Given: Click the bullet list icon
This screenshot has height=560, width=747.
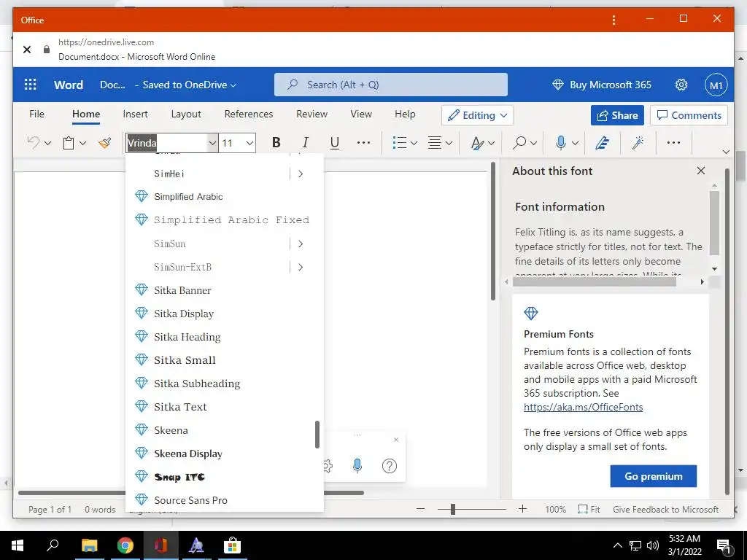Looking at the screenshot, I should [x=399, y=142].
